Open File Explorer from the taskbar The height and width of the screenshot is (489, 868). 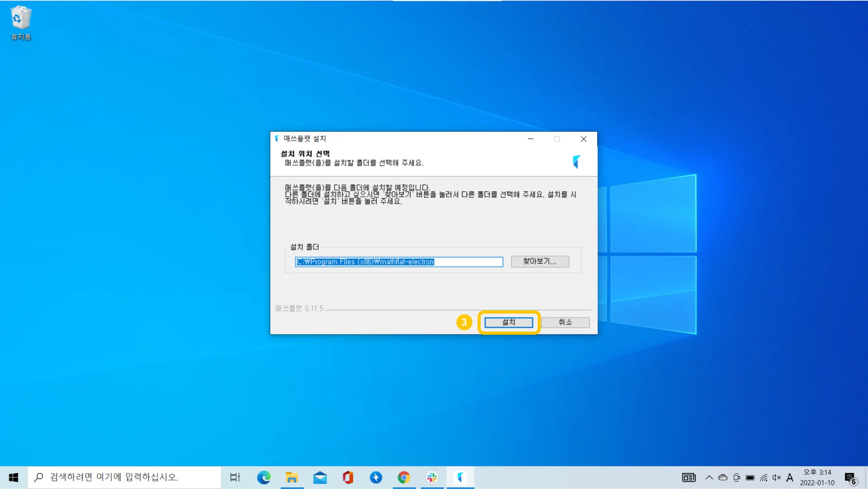click(x=292, y=478)
